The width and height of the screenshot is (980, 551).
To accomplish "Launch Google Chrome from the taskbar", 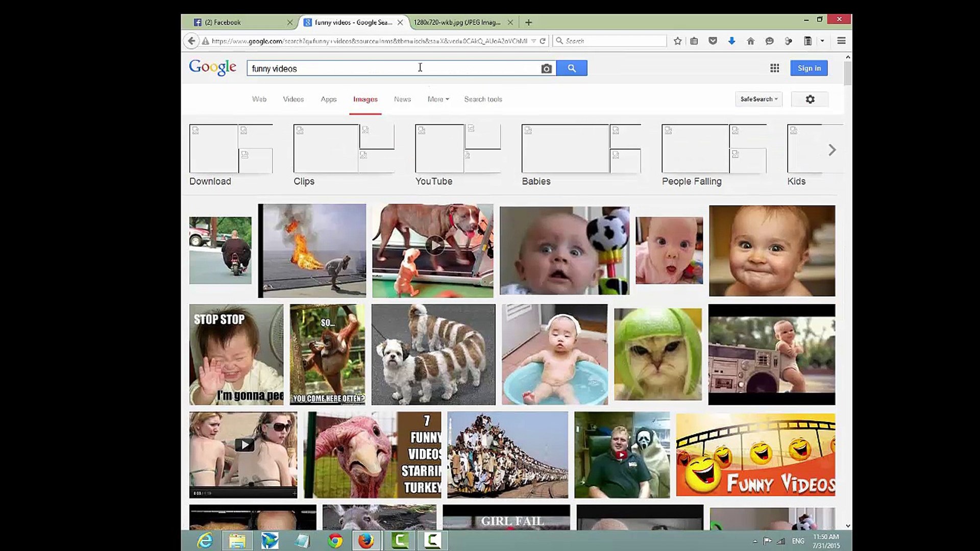I will [x=335, y=540].
